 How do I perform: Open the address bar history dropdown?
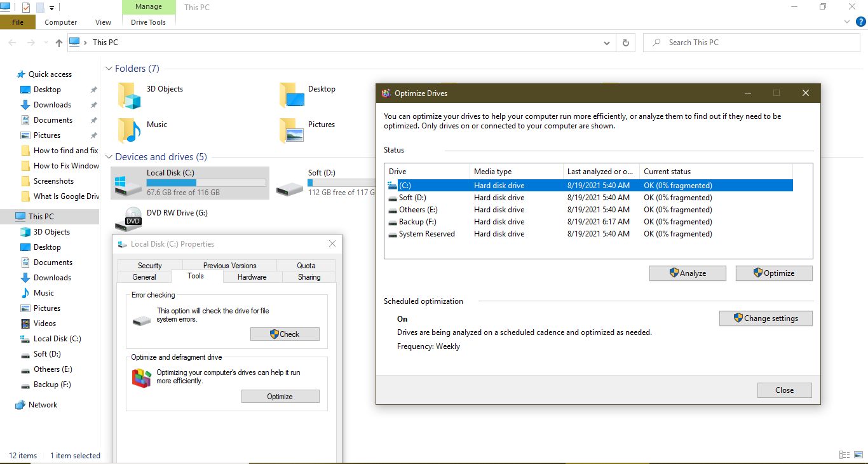coord(607,43)
